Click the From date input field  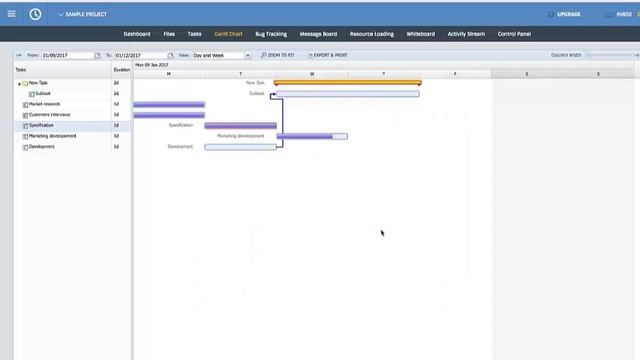[67, 55]
